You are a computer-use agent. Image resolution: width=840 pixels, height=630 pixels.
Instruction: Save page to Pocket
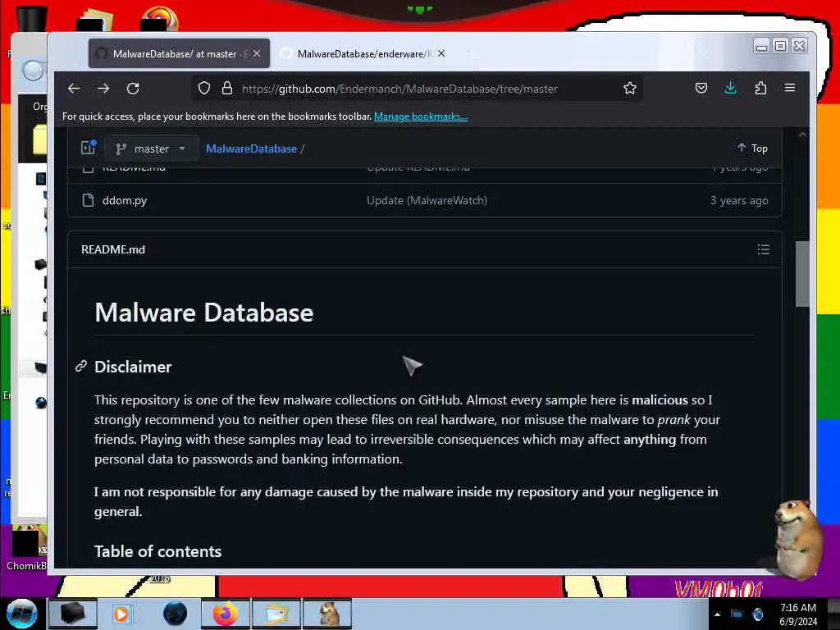[x=701, y=89]
